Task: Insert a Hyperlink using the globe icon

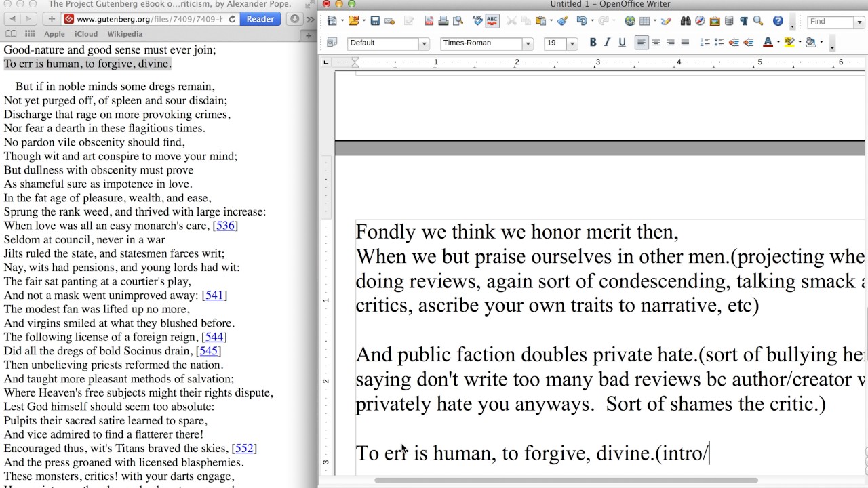Action: (630, 22)
